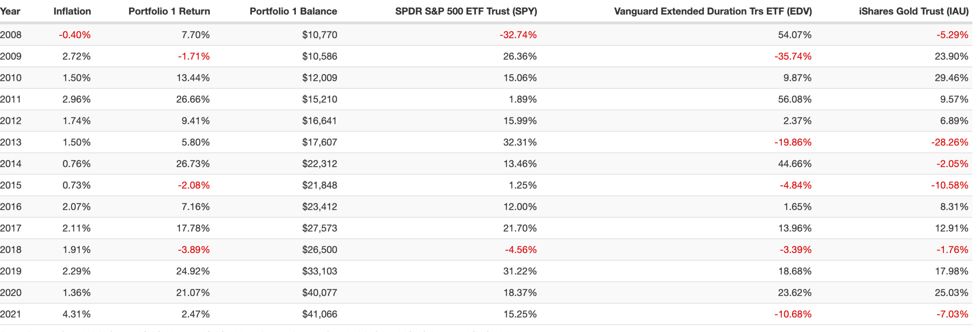The image size is (980, 332).
Task: Select the 2014 year row label
Action: point(11,164)
